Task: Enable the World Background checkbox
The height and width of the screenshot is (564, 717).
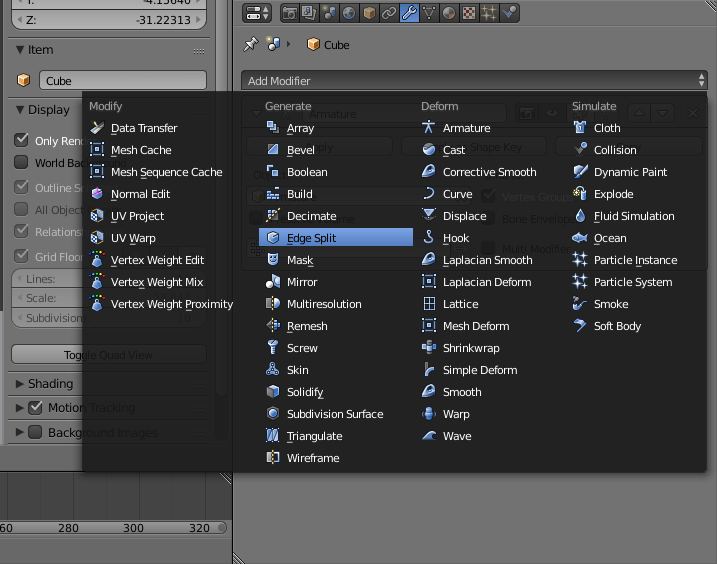Action: pos(21,163)
